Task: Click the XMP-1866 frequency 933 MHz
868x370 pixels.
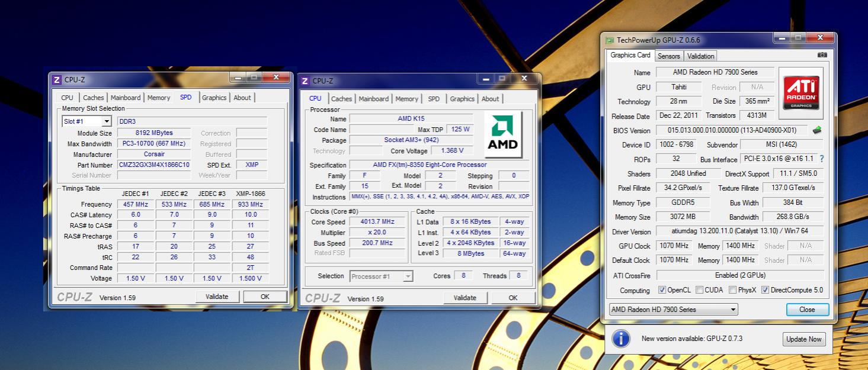Action: tap(251, 204)
